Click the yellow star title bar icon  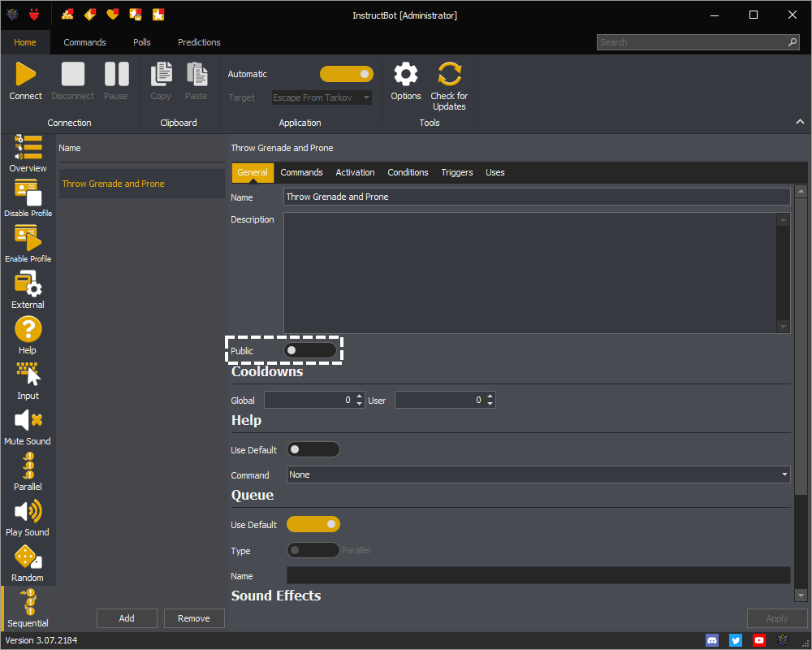(x=158, y=15)
